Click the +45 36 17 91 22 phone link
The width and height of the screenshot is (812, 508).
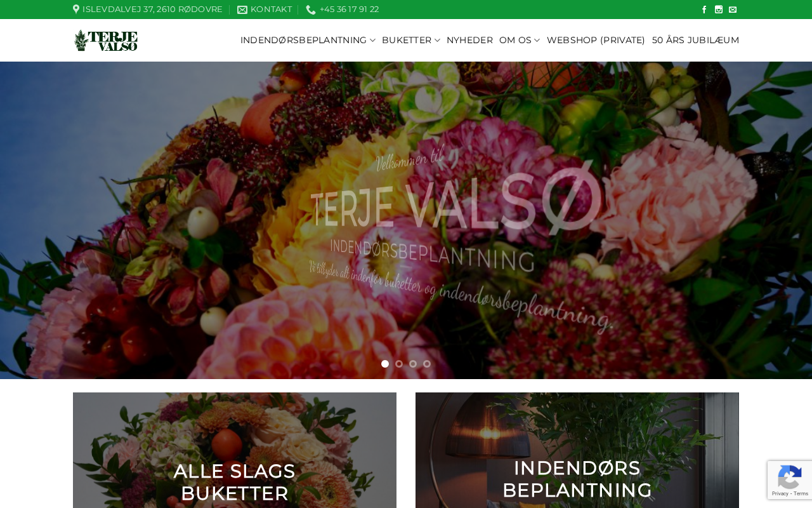(349, 10)
